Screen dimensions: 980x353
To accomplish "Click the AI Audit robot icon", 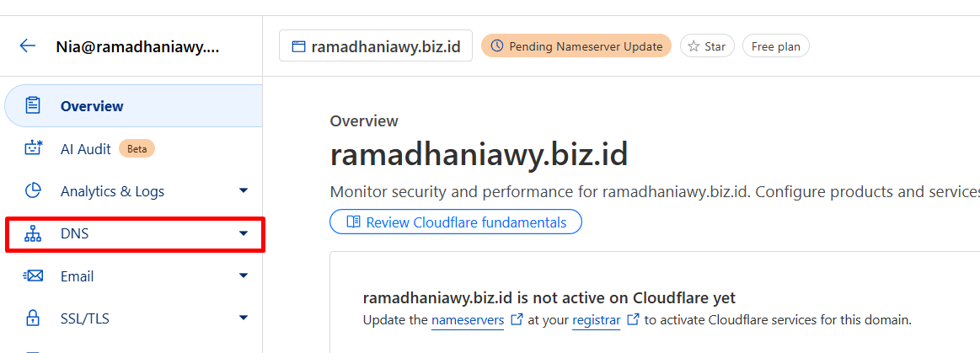I will (x=33, y=148).
